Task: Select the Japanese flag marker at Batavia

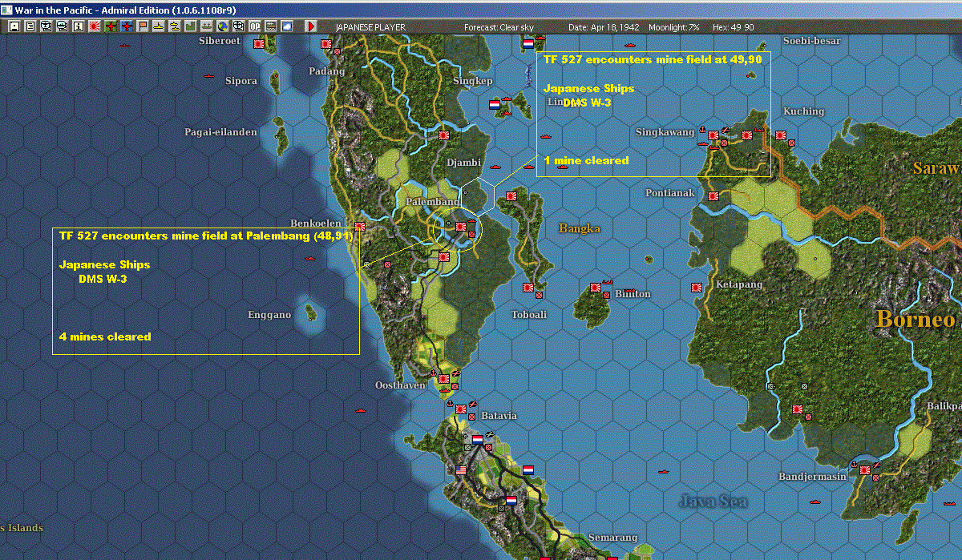Action: click(461, 409)
